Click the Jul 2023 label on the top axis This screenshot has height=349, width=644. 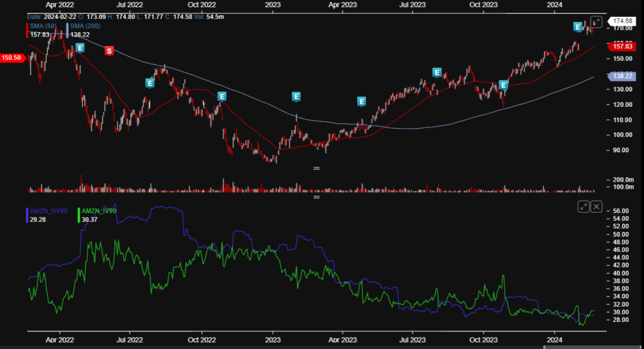[413, 5]
